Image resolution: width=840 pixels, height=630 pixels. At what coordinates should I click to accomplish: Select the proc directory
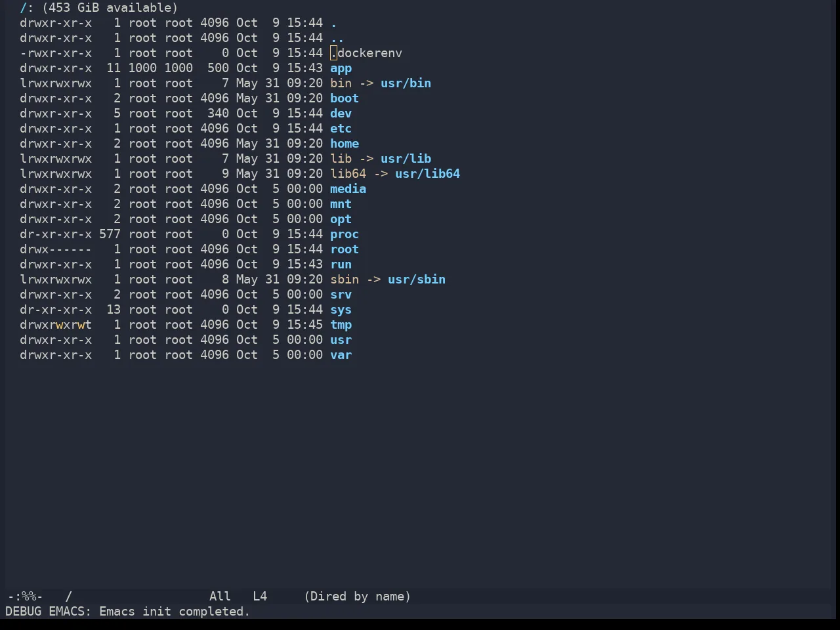pyautogui.click(x=345, y=234)
